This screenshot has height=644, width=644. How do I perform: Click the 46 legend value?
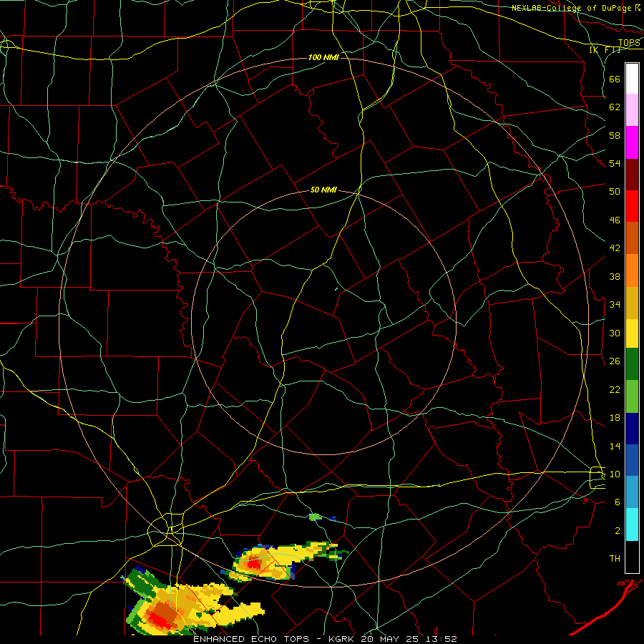click(615, 220)
